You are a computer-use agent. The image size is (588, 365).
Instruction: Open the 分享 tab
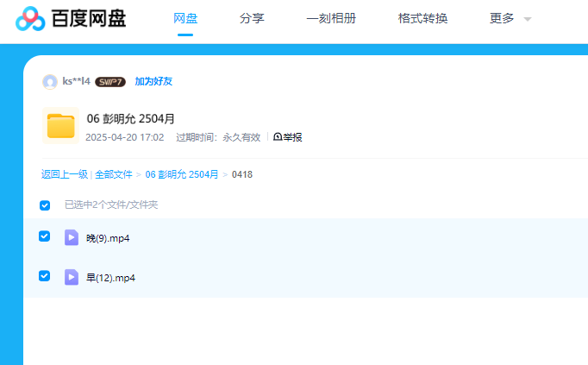click(252, 18)
